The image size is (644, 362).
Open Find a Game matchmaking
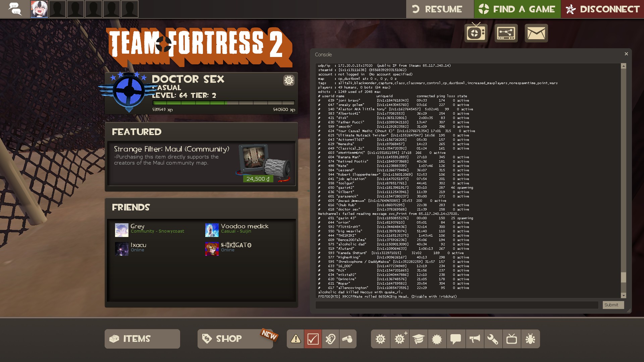pos(517,9)
